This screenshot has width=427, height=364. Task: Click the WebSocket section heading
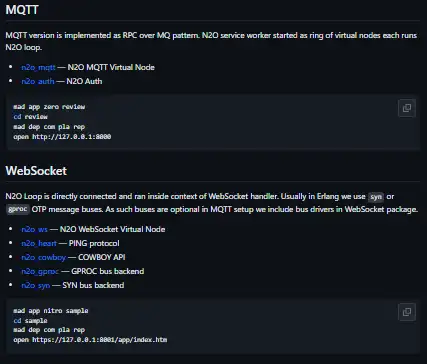36,171
